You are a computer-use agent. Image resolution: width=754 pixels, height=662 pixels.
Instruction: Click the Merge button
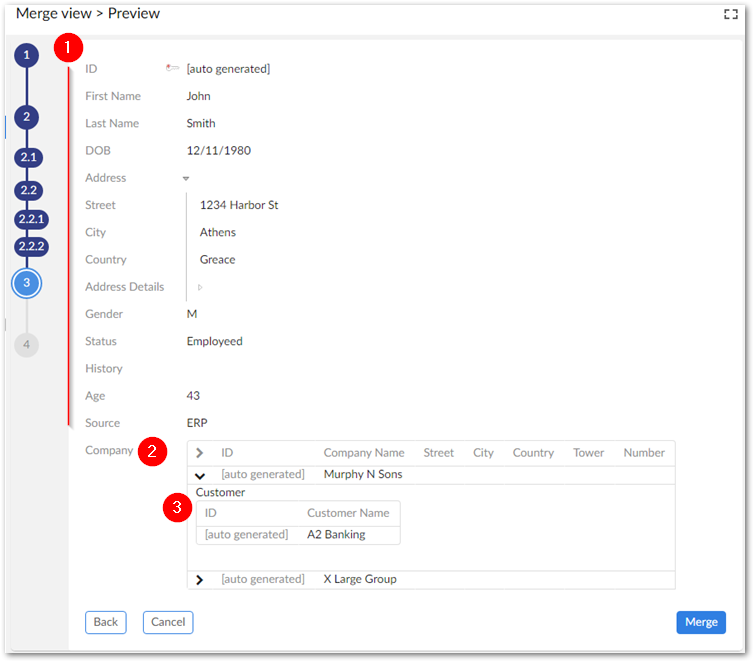click(701, 622)
